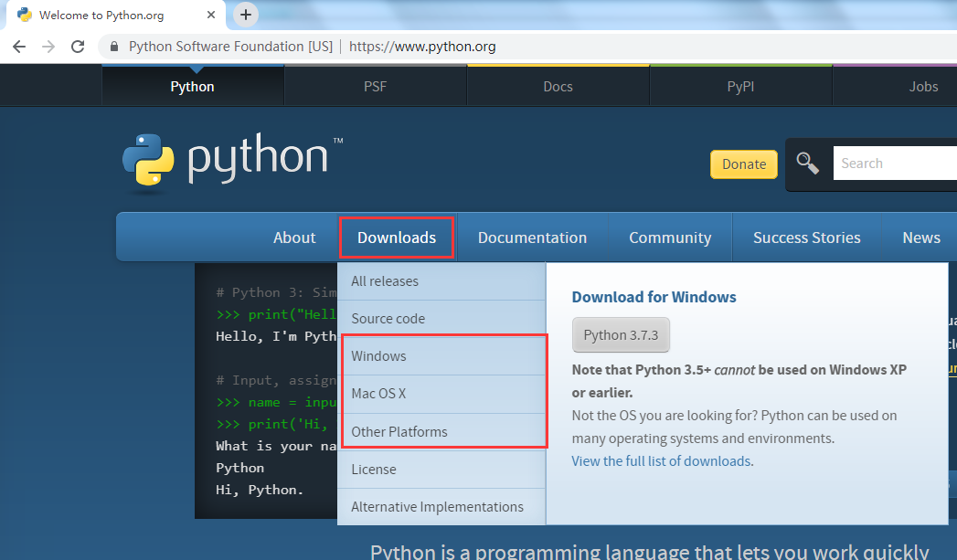Switch to the PSF top tab

(375, 86)
